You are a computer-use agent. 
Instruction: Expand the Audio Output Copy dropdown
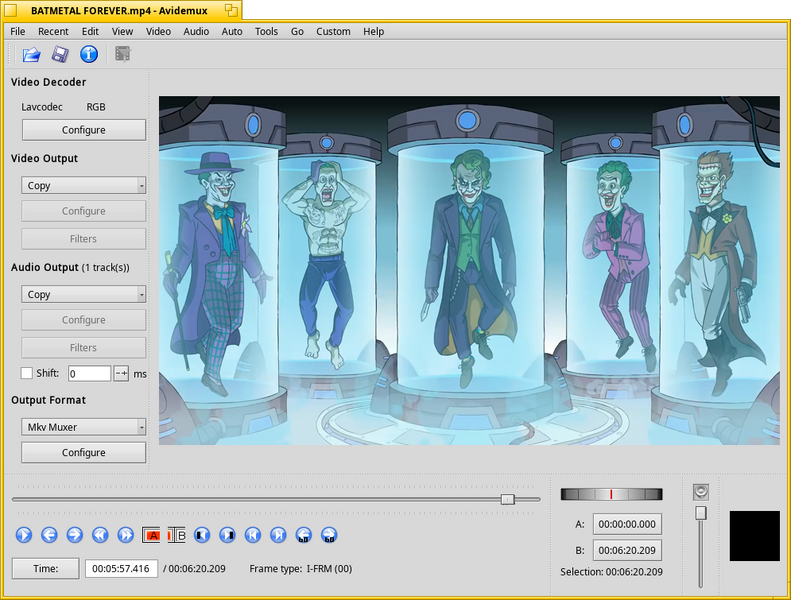click(x=84, y=294)
